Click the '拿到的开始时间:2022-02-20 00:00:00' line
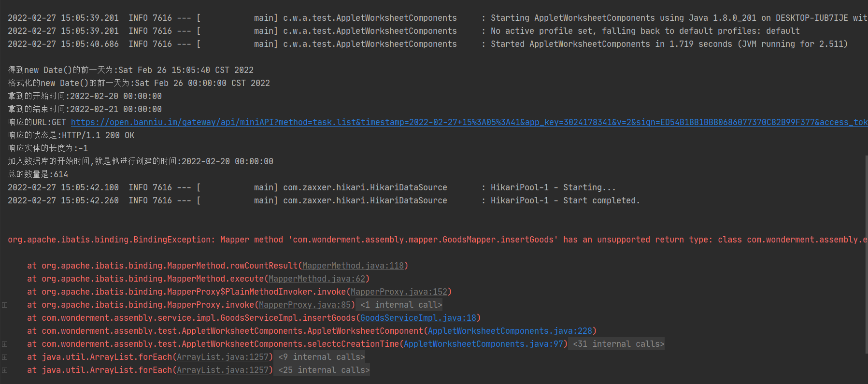This screenshot has height=384, width=868. click(x=85, y=96)
